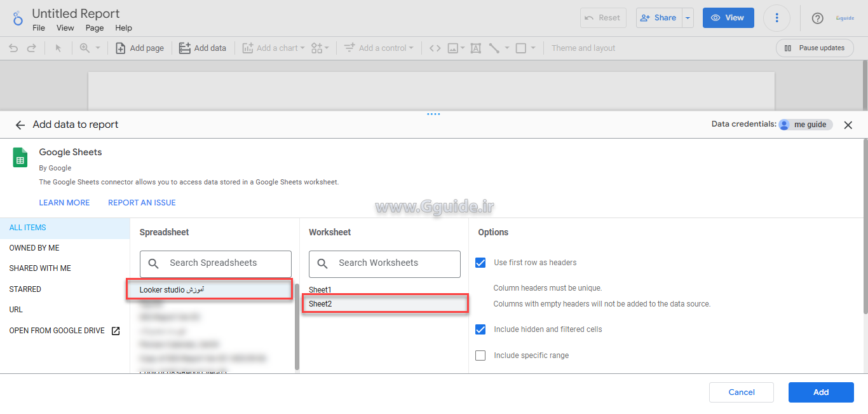Click the embed URL icon
This screenshot has height=414, width=868.
(x=435, y=48)
